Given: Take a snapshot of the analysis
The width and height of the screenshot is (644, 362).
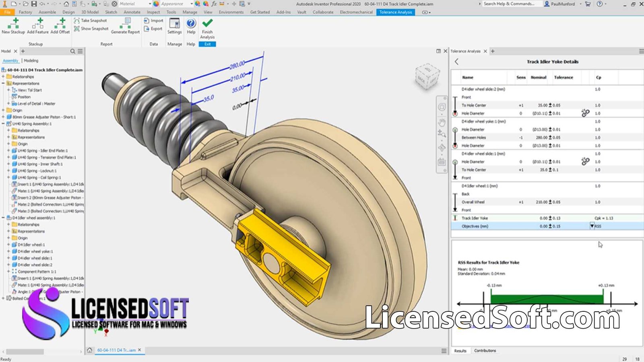Looking at the screenshot, I should click(x=91, y=21).
